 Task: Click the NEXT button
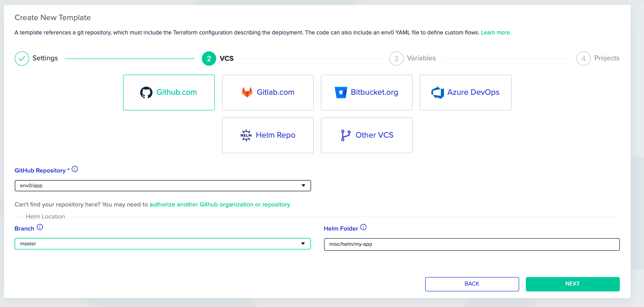(573, 284)
